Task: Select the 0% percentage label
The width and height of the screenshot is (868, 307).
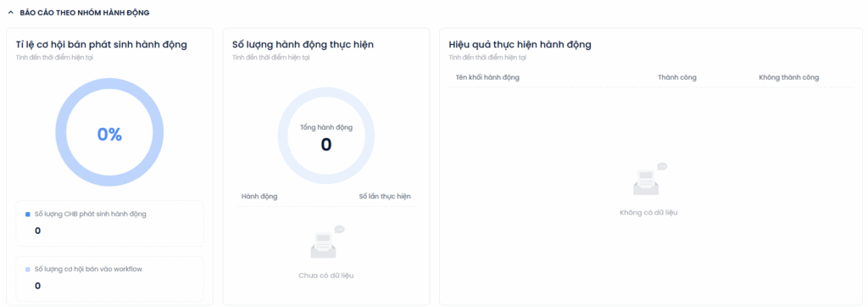Action: (109, 135)
